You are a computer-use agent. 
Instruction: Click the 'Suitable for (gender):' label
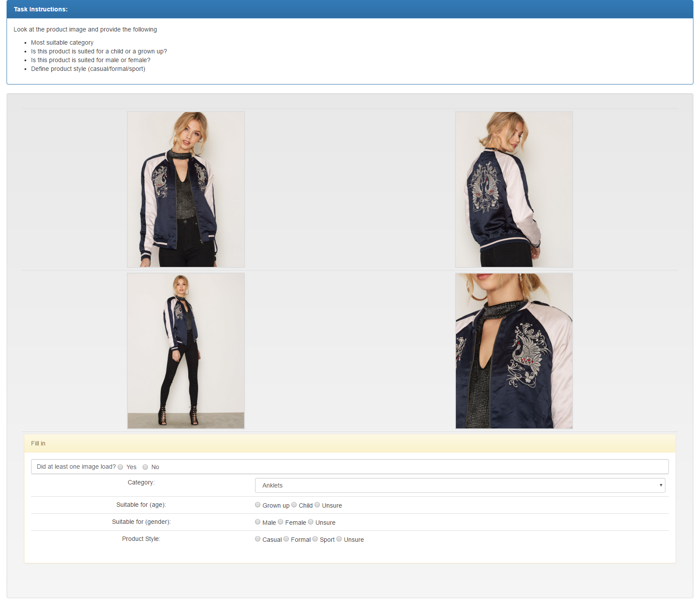pos(141,522)
